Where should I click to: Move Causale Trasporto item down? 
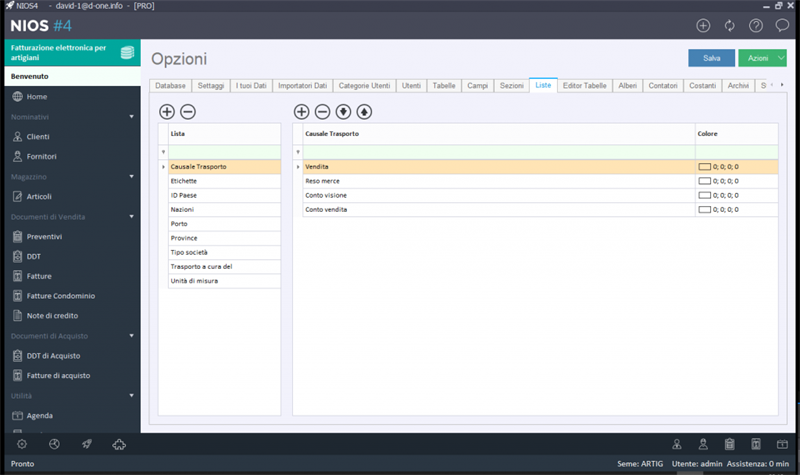click(343, 112)
